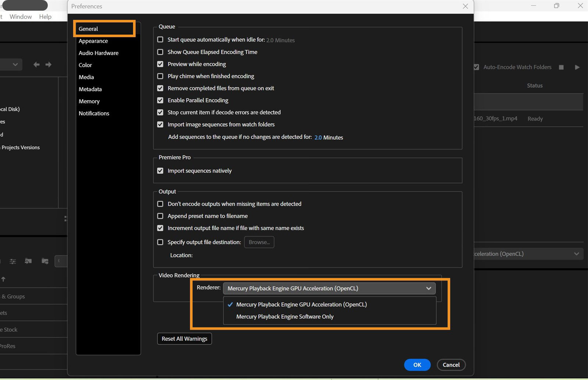Check Specify output file destination

pos(160,242)
